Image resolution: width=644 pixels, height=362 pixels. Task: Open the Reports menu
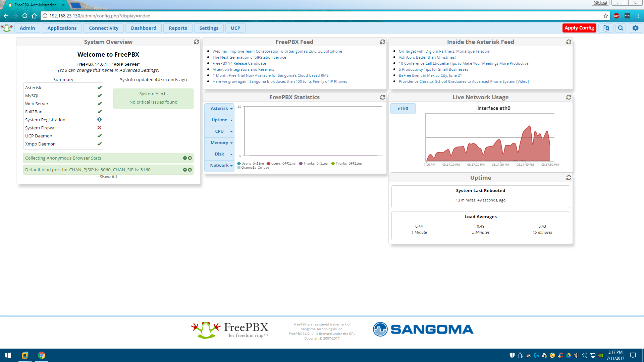[178, 28]
